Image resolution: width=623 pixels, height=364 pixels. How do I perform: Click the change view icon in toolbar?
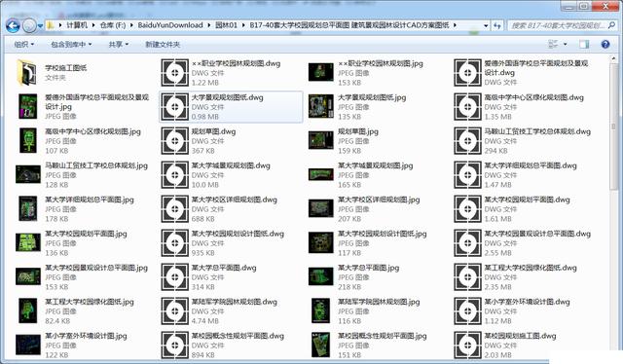tap(553, 44)
